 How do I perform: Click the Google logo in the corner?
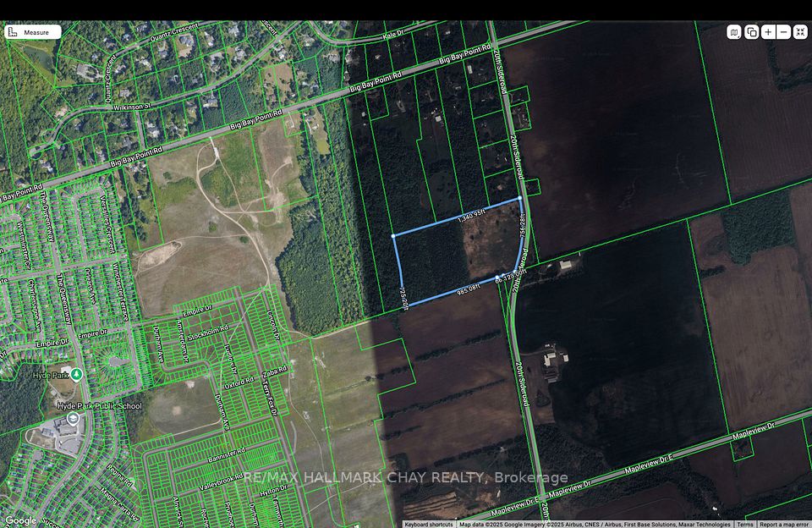[20, 520]
